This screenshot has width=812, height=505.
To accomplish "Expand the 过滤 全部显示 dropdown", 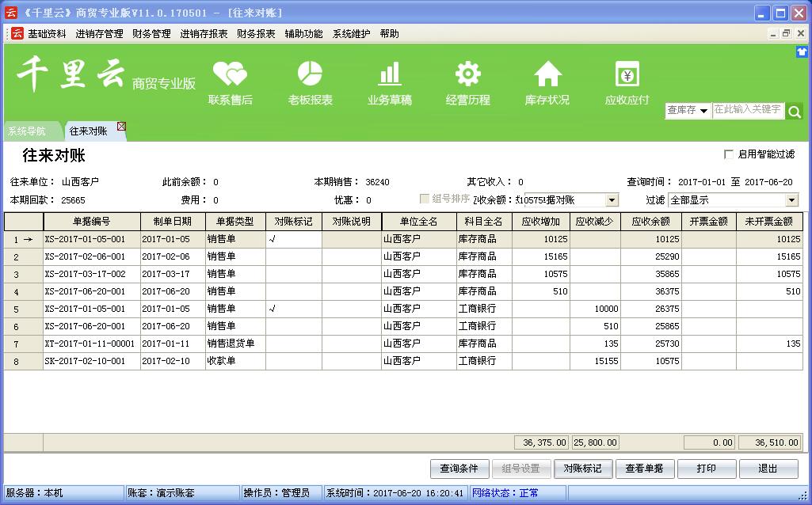I will (x=791, y=200).
